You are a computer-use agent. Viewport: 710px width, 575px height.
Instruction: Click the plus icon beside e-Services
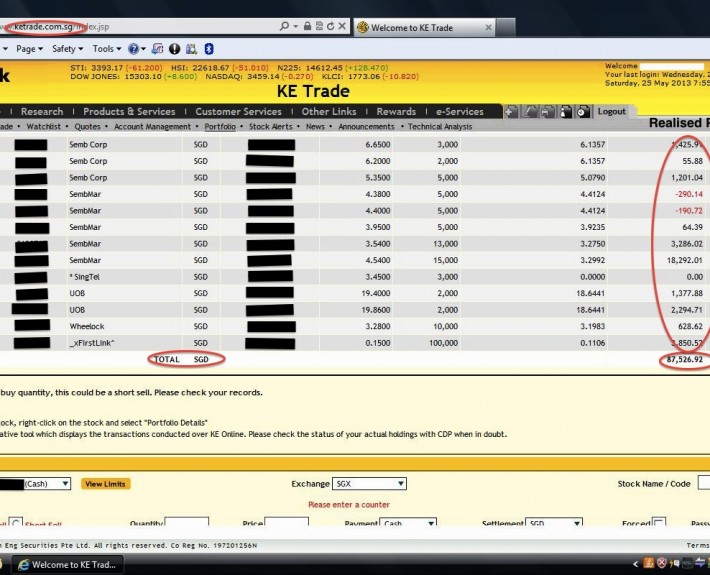(511, 112)
